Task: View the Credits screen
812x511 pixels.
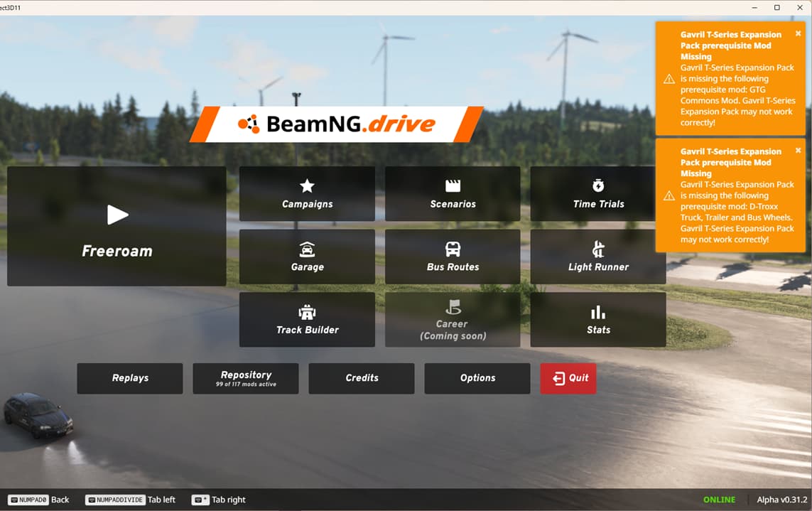Action: tap(362, 378)
